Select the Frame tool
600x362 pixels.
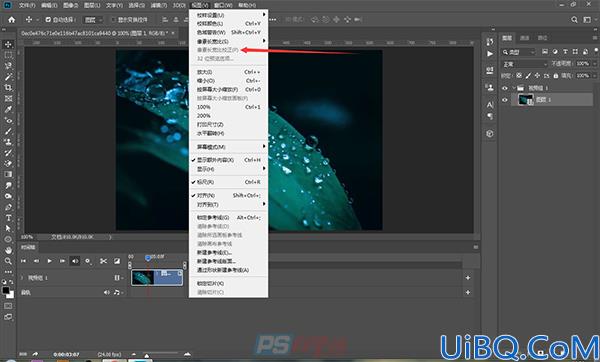point(8,98)
